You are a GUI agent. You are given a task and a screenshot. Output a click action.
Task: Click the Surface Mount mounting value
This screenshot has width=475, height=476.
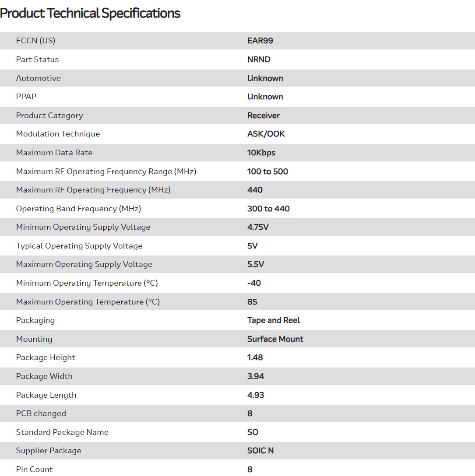(275, 339)
